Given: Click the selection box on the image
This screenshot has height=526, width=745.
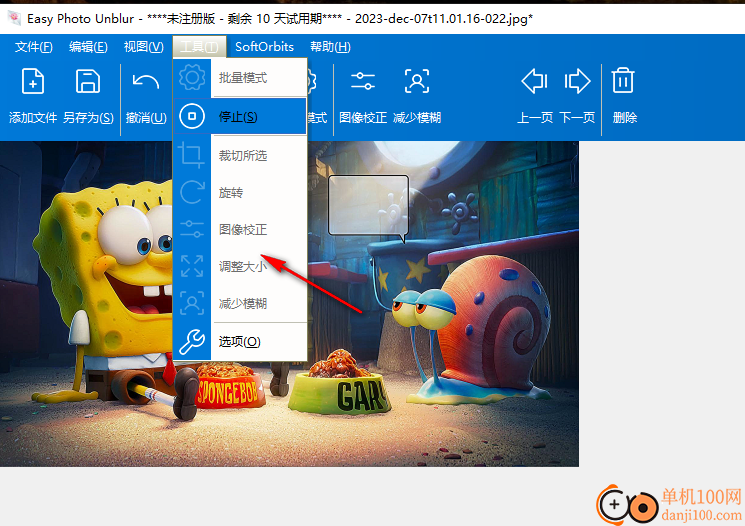Looking at the screenshot, I should pyautogui.click(x=368, y=205).
